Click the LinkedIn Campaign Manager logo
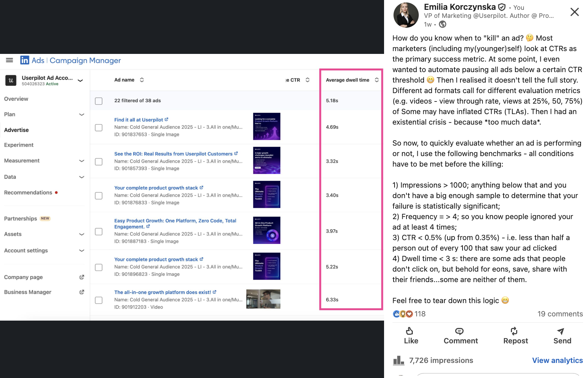The height and width of the screenshot is (378, 588). click(x=25, y=60)
